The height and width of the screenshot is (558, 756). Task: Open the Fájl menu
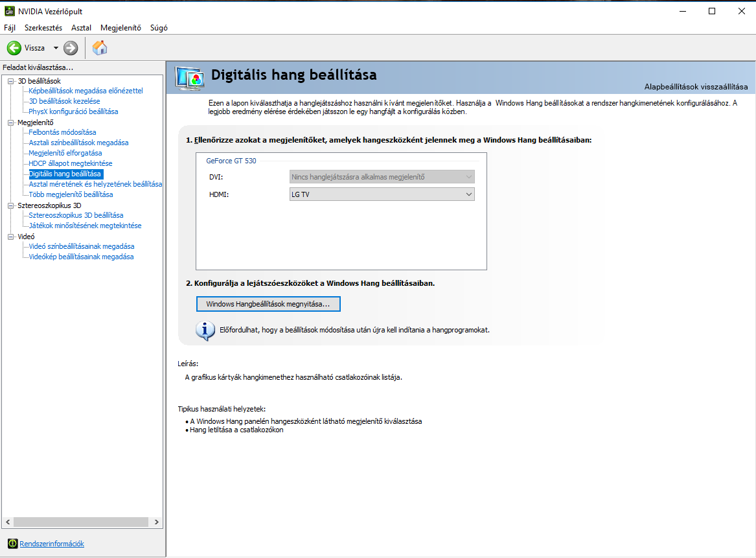pos(10,28)
